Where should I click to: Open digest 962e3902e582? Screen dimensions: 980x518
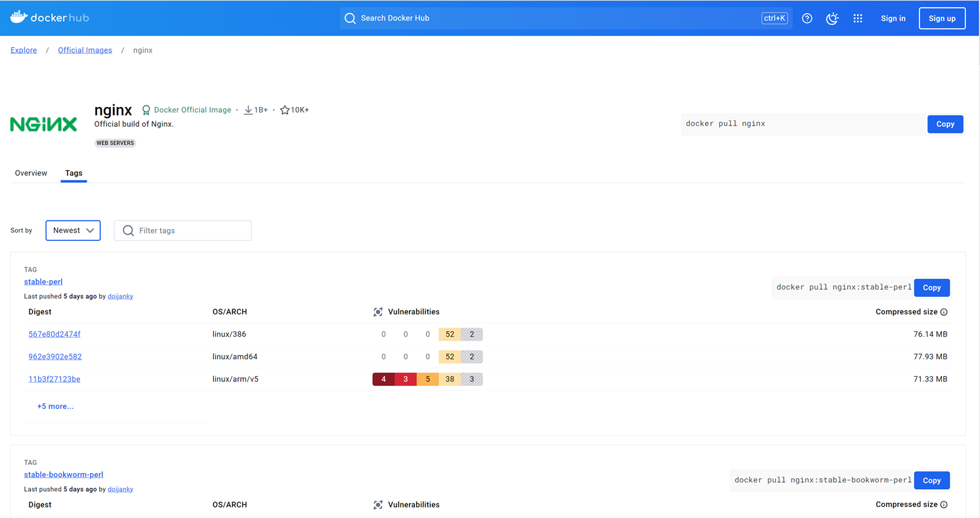55,356
